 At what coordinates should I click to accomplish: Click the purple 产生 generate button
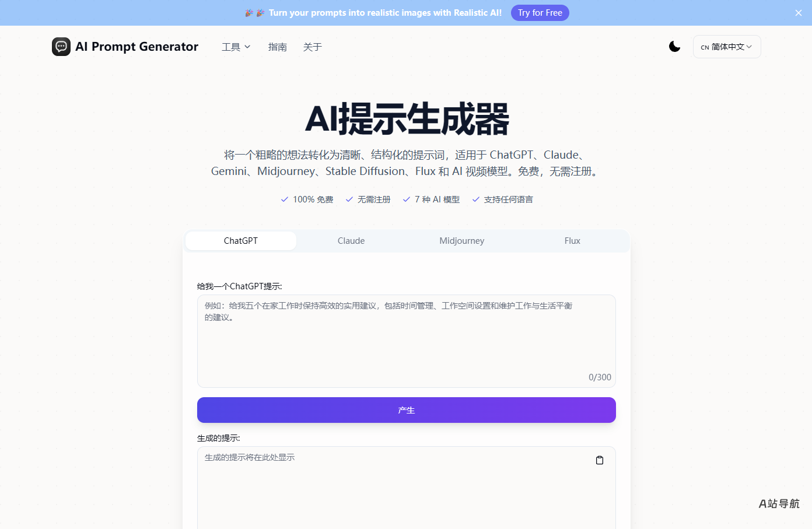pos(407,410)
